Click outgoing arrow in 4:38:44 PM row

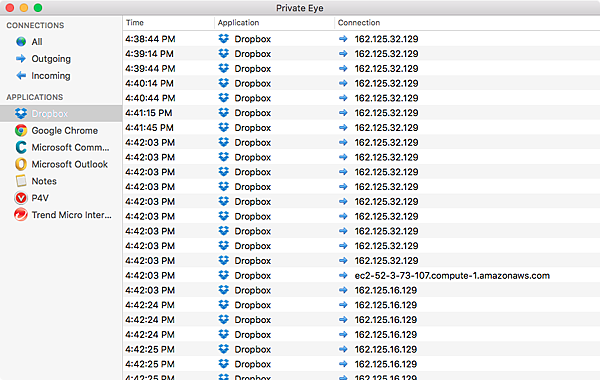343,39
